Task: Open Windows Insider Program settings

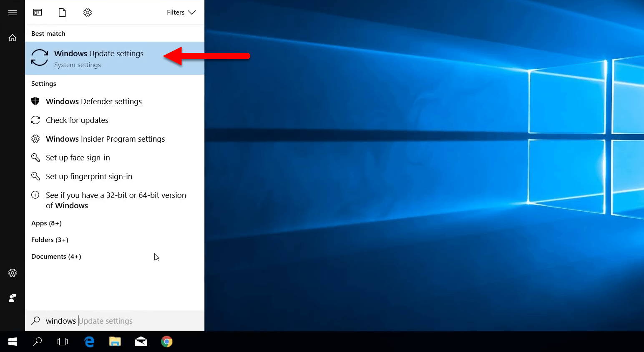Action: pyautogui.click(x=115, y=139)
